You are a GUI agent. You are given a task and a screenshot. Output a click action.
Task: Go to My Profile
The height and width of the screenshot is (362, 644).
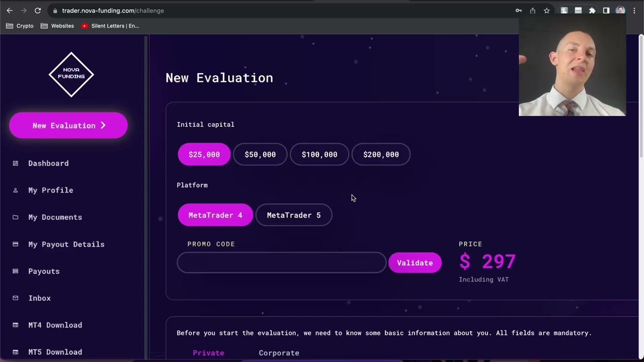(51, 190)
